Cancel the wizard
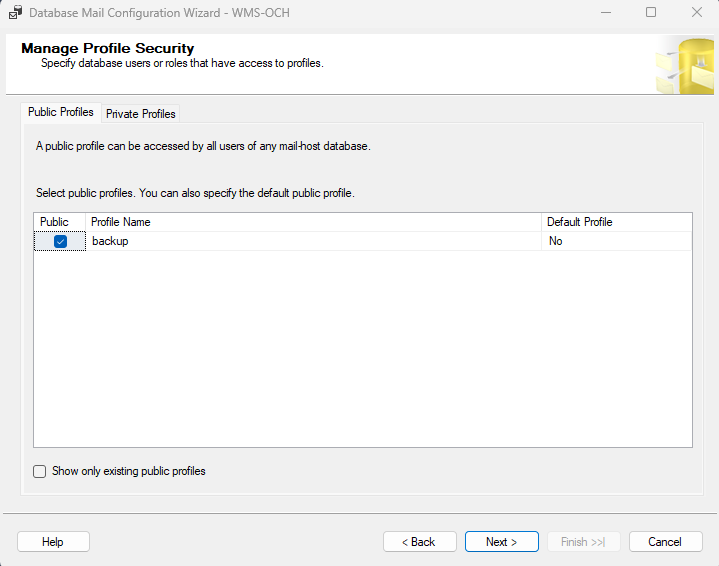Viewport: 719px width, 566px height. (665, 542)
